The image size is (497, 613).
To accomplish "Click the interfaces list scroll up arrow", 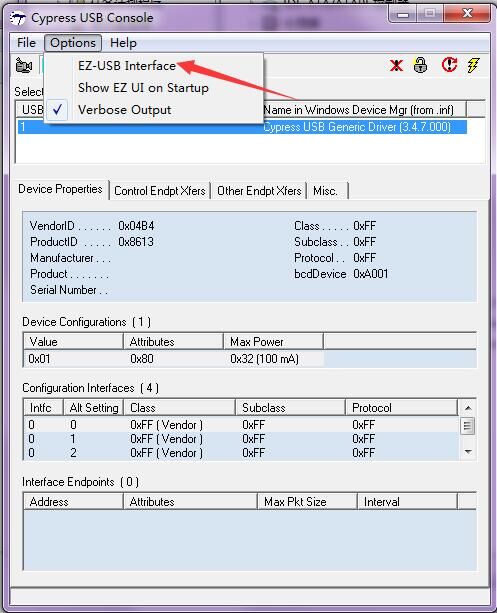I will pyautogui.click(x=468, y=408).
